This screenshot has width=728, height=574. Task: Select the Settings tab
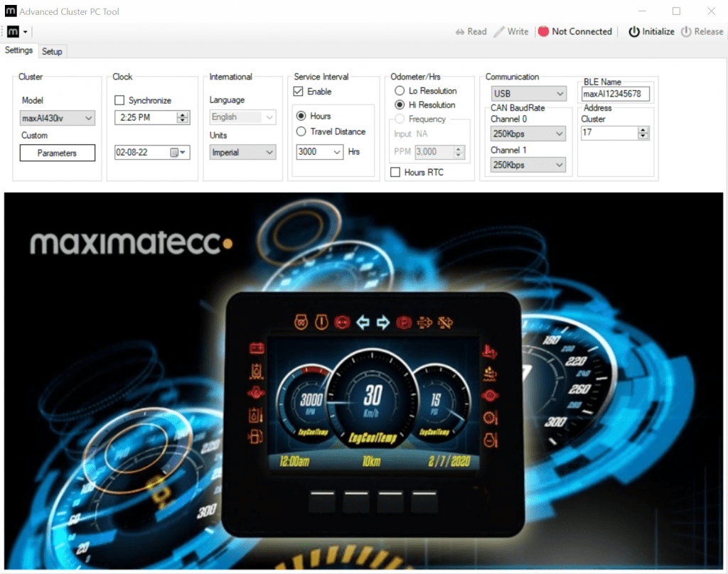18,50
